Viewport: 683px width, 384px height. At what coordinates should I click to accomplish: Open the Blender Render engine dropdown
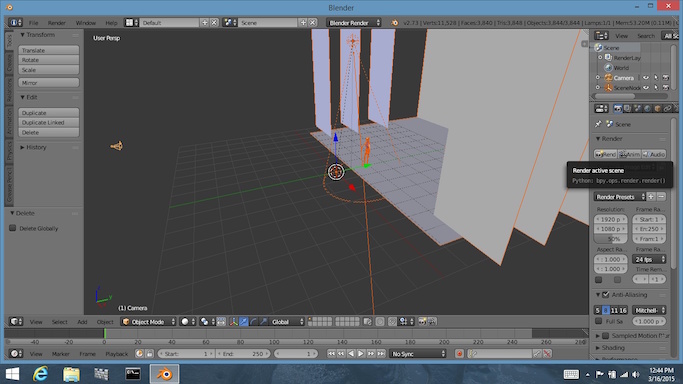pyautogui.click(x=354, y=22)
